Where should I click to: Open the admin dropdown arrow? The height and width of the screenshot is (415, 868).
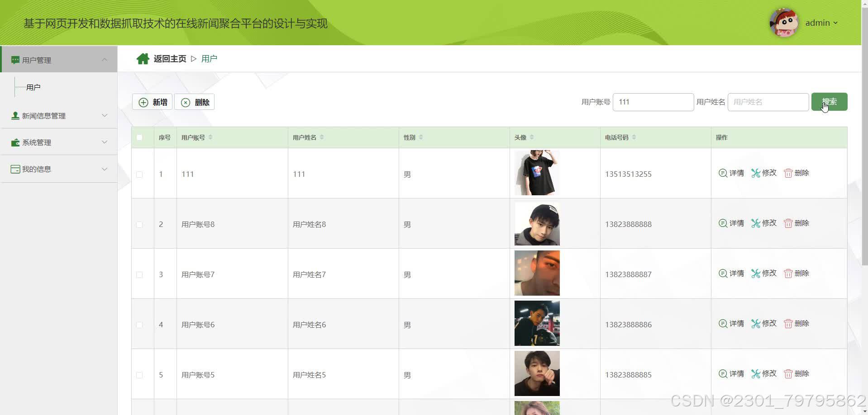click(835, 23)
